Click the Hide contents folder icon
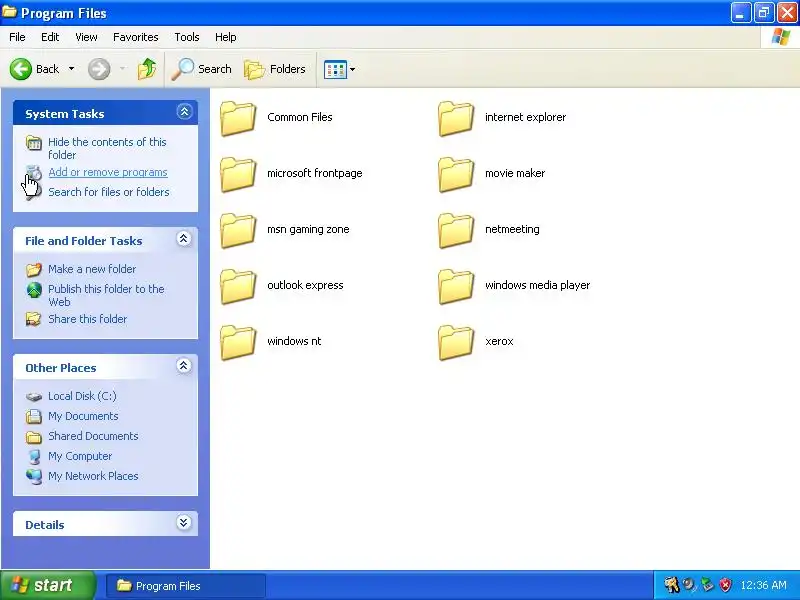The width and height of the screenshot is (800, 600). point(34,143)
